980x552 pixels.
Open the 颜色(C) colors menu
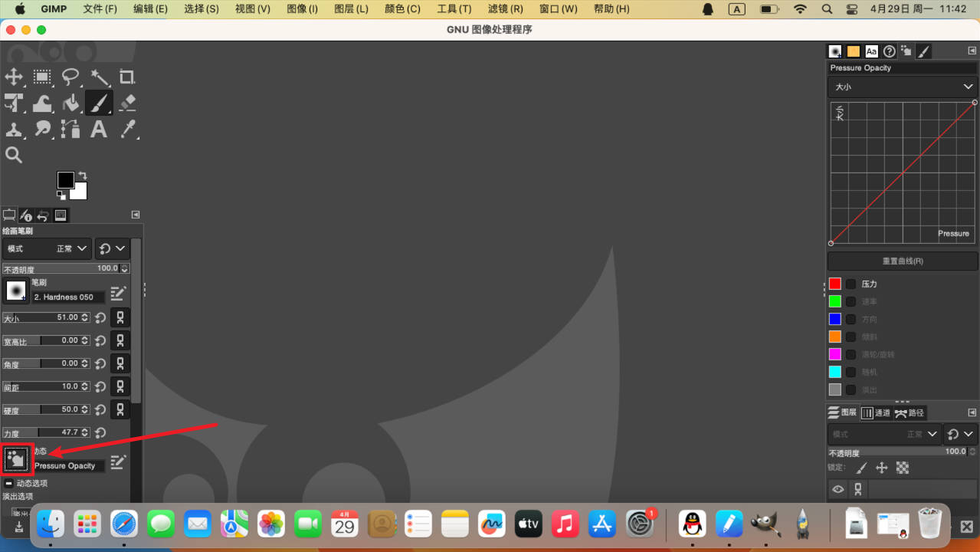click(x=402, y=9)
